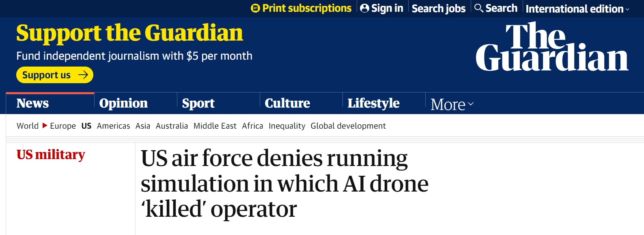Go to Global development subsection
Screen dimensions: 644x235
(x=348, y=126)
